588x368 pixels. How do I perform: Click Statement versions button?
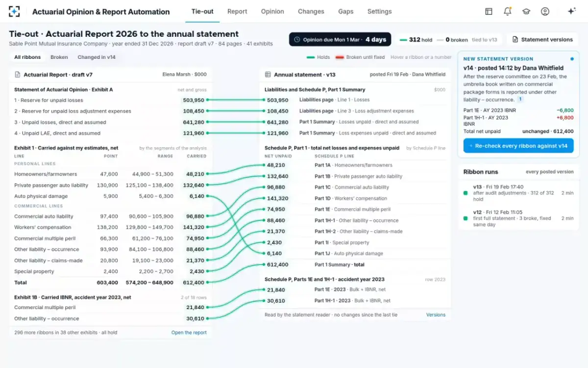542,40
